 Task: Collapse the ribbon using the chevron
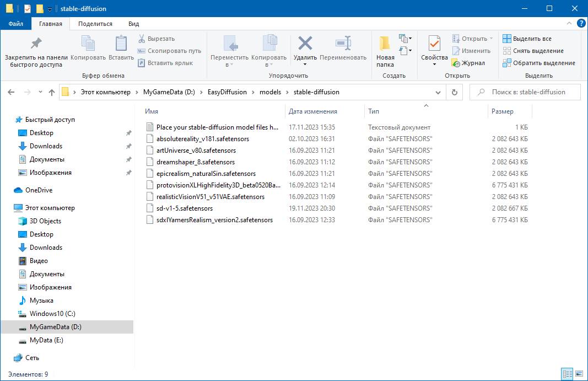click(570, 24)
